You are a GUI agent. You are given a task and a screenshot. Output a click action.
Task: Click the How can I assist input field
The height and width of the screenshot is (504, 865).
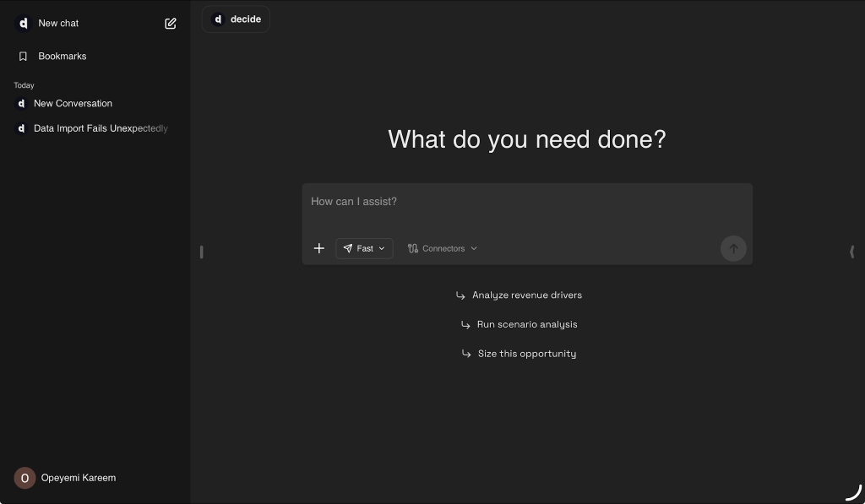[527, 202]
